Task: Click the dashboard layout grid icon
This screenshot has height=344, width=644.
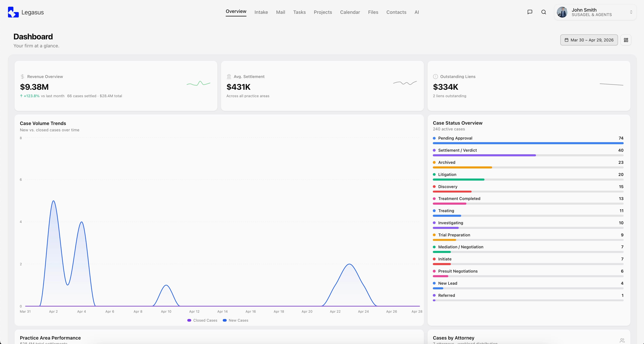Action: (626, 40)
